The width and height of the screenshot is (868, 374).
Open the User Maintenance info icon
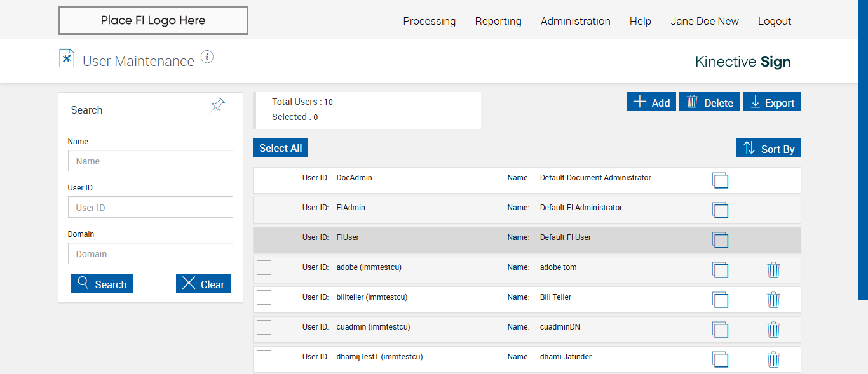(207, 57)
